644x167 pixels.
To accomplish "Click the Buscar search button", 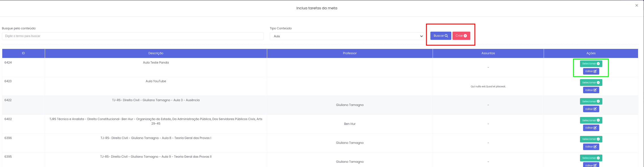I will [x=441, y=36].
